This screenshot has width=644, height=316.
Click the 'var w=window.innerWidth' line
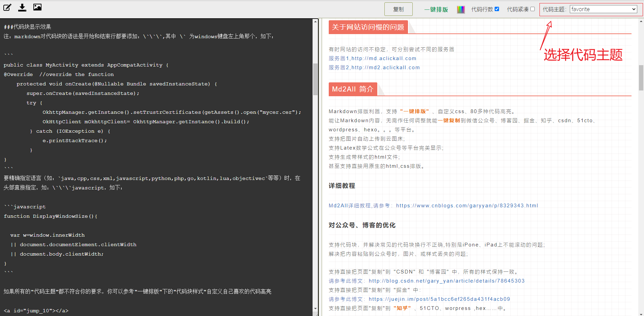tap(48, 235)
